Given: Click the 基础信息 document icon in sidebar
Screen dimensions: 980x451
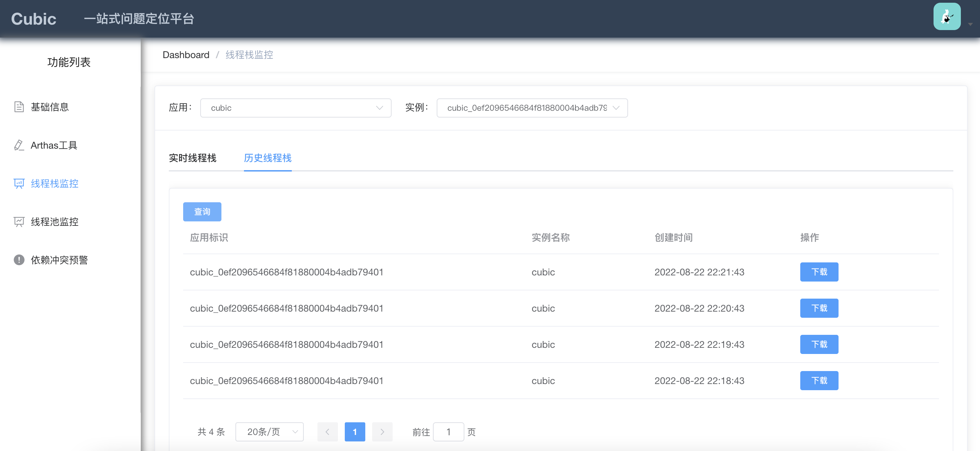Looking at the screenshot, I should [x=19, y=107].
